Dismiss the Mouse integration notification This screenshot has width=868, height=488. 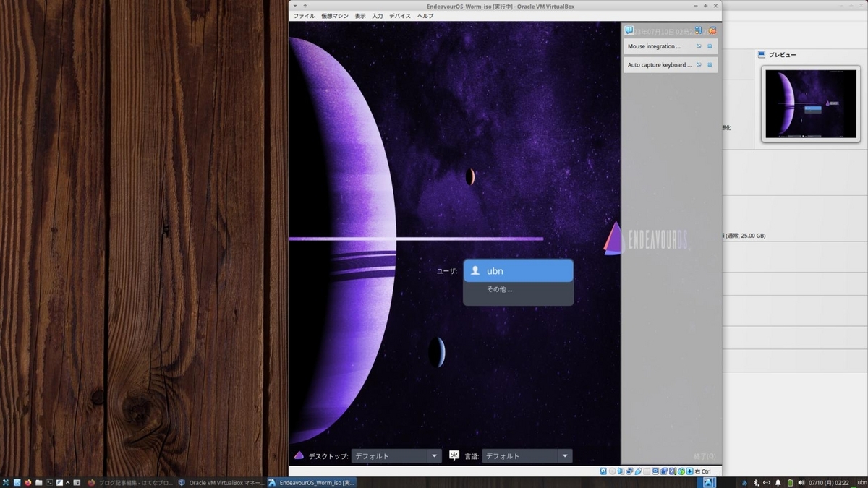[x=710, y=46]
